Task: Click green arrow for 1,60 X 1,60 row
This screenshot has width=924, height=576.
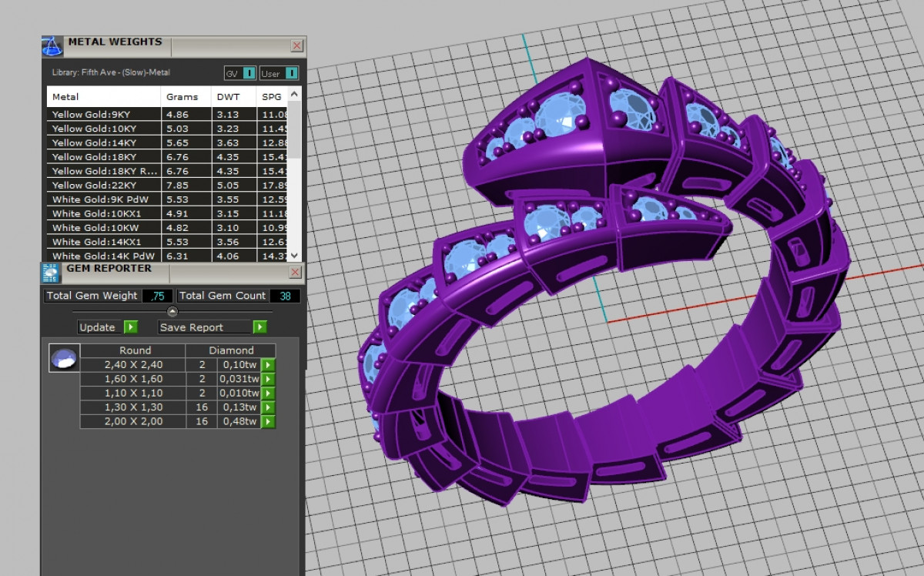Action: coord(268,379)
